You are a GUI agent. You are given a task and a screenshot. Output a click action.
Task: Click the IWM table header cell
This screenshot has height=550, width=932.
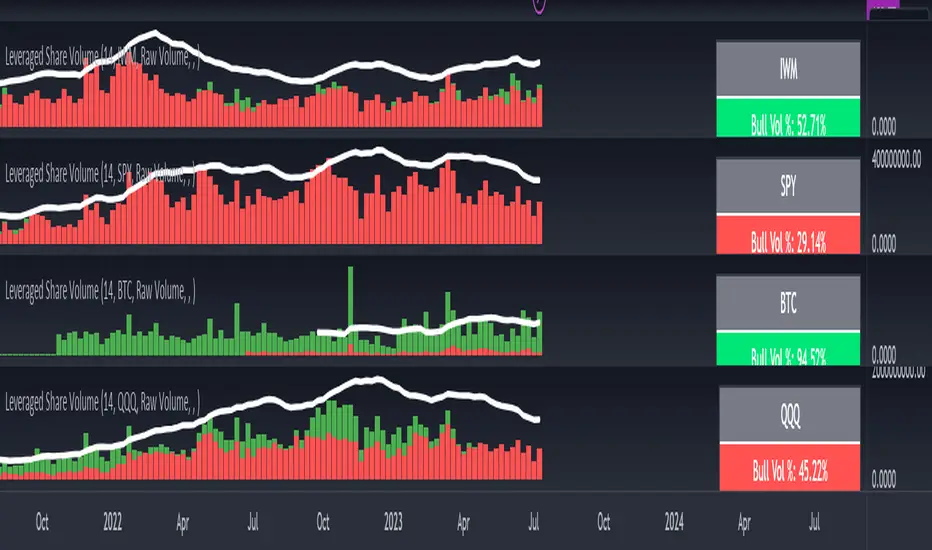(788, 68)
